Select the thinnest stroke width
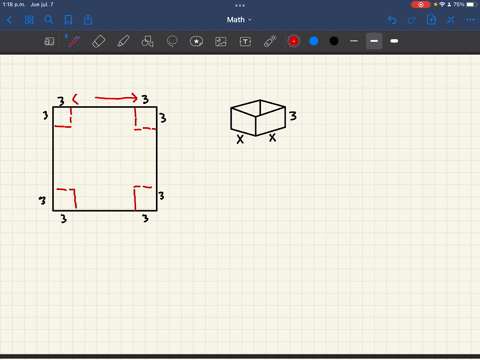This screenshot has width=480, height=360. 354,41
